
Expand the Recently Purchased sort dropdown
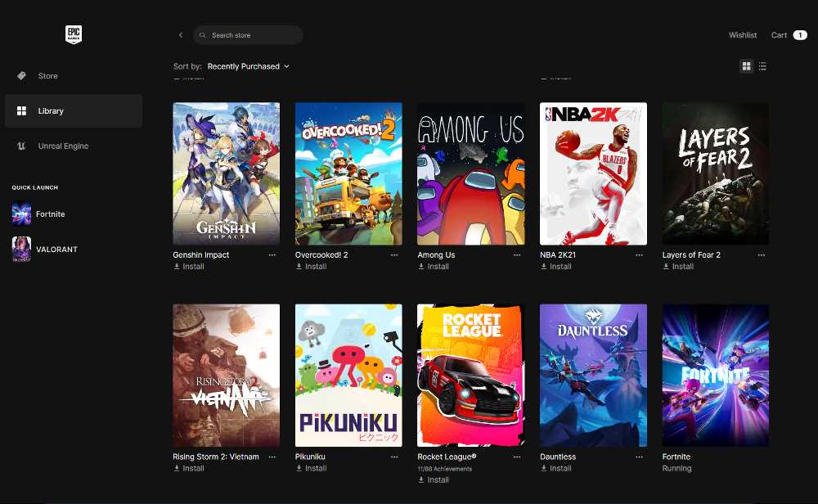pos(248,66)
